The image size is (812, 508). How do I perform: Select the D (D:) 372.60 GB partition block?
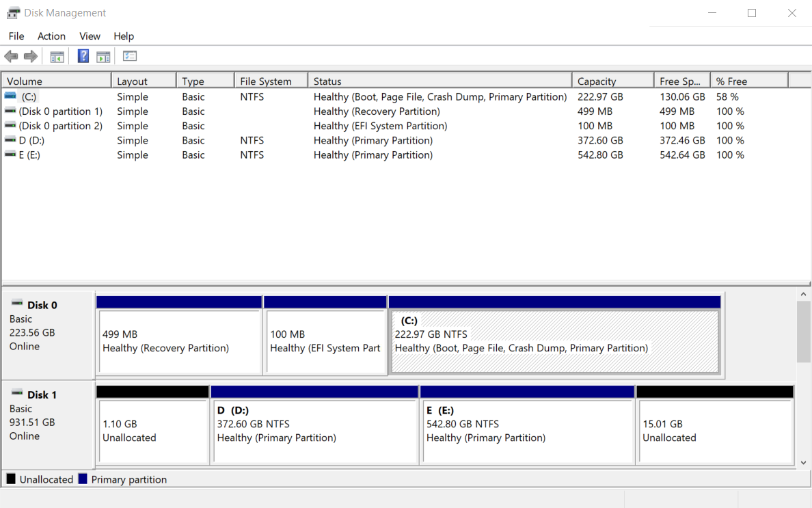coord(315,430)
